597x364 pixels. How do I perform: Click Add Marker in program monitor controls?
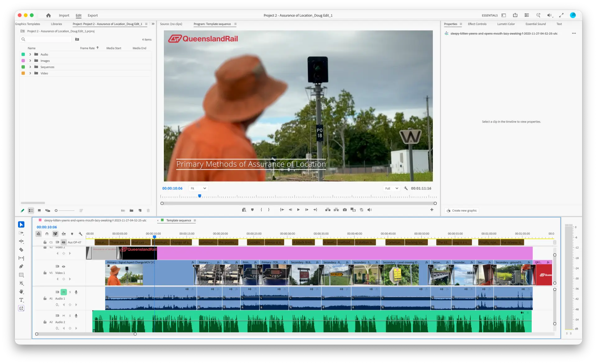click(252, 210)
